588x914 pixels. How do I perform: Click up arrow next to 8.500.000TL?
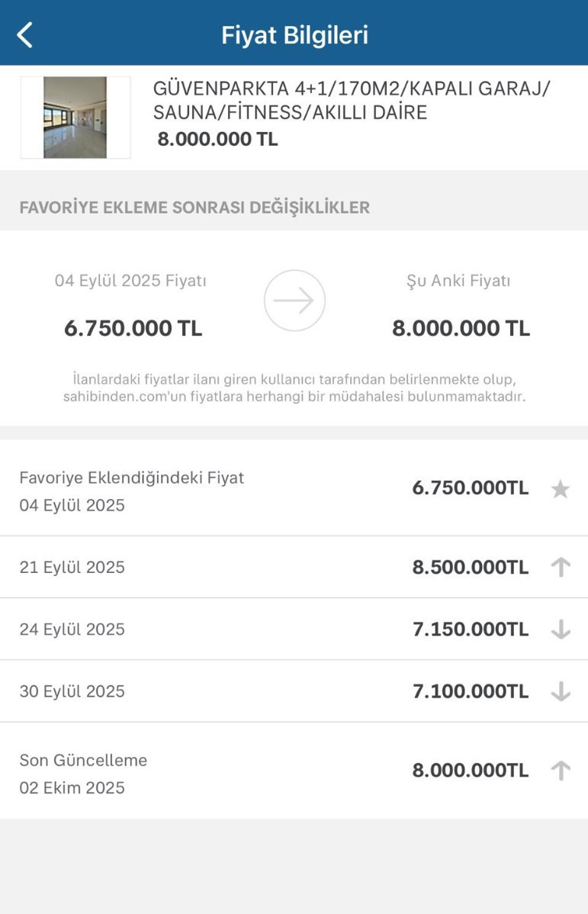click(x=561, y=567)
